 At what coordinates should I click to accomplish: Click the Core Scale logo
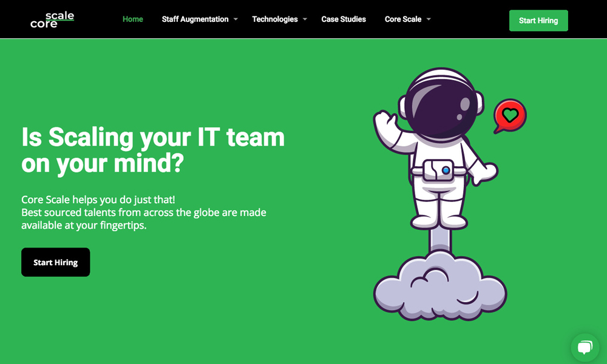point(52,19)
